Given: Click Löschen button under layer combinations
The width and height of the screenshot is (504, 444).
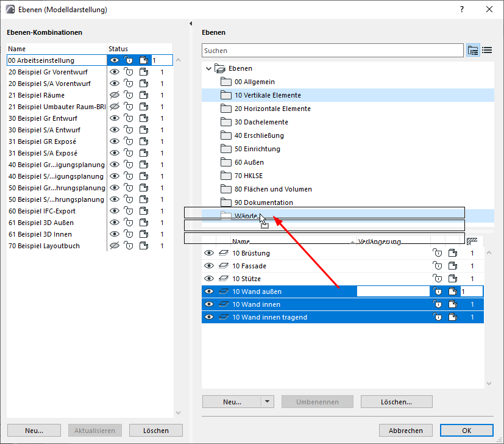Looking at the screenshot, I should 156,431.
